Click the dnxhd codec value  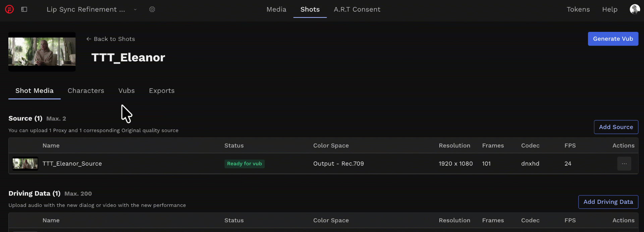(530, 164)
